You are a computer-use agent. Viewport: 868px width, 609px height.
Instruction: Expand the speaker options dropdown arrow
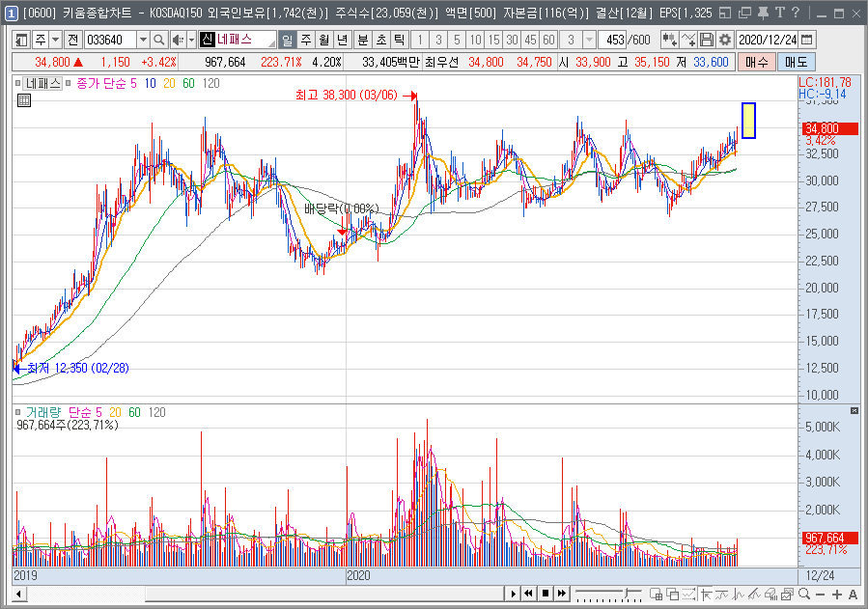point(191,40)
